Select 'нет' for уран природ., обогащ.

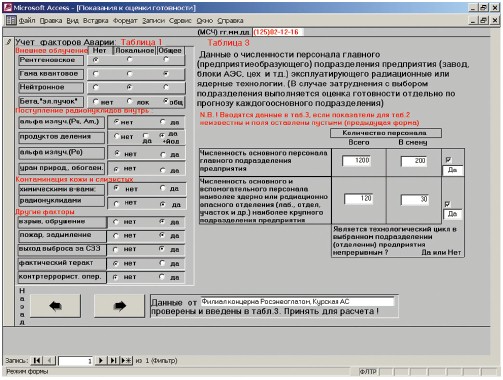click(116, 169)
